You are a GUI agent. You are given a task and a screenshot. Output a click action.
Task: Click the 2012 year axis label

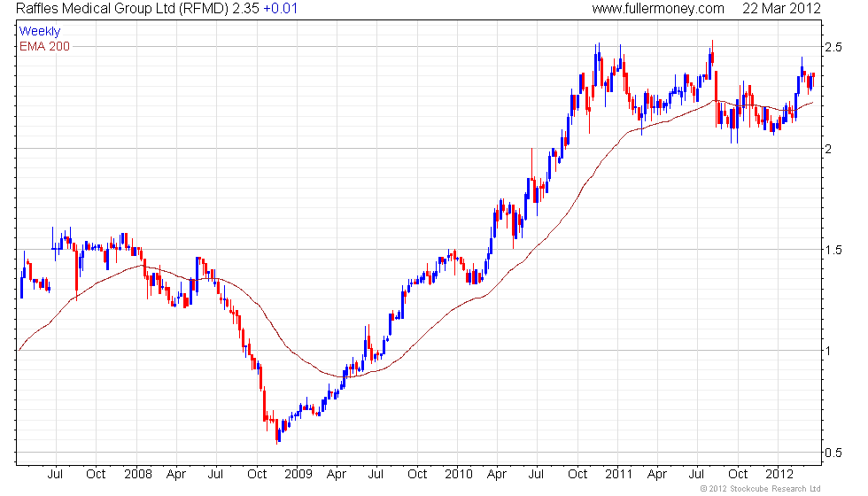[779, 474]
